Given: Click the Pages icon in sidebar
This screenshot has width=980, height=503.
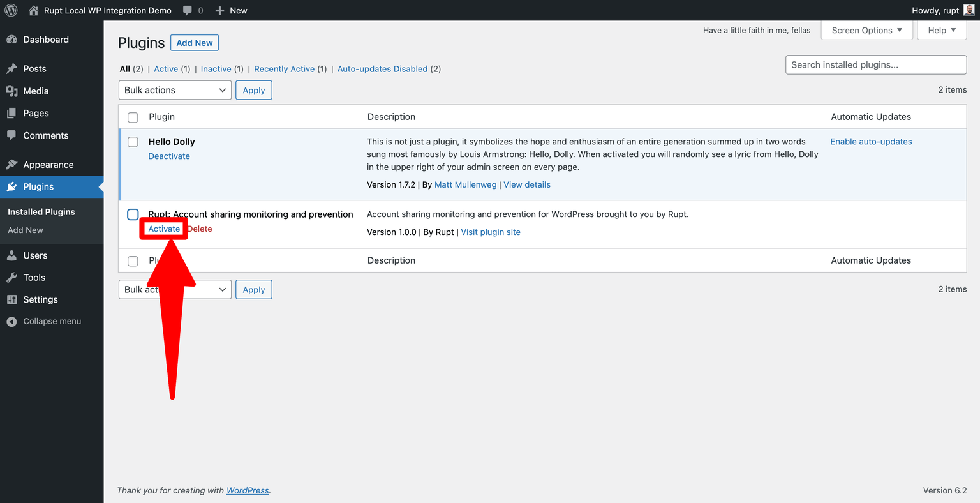Looking at the screenshot, I should coord(11,113).
